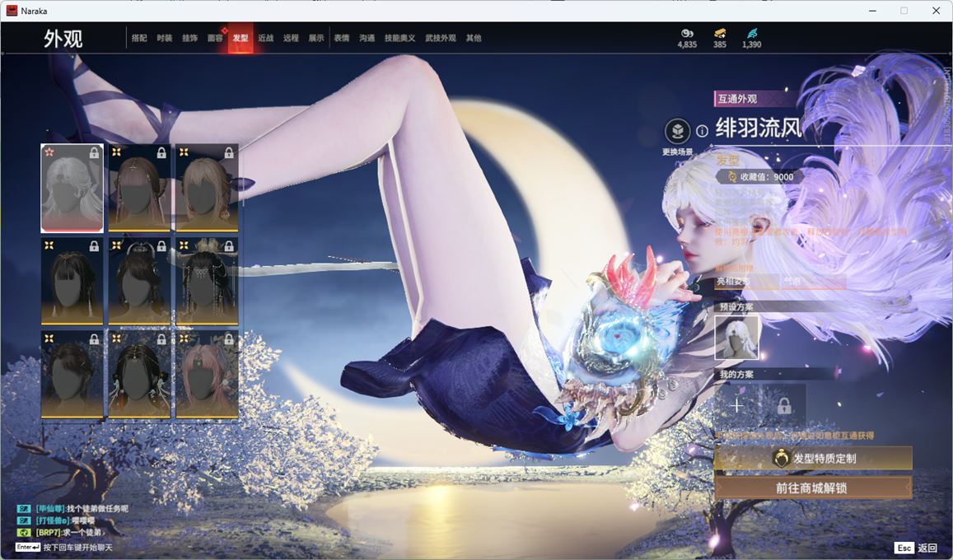Open the 技能奥义 tab

400,38
